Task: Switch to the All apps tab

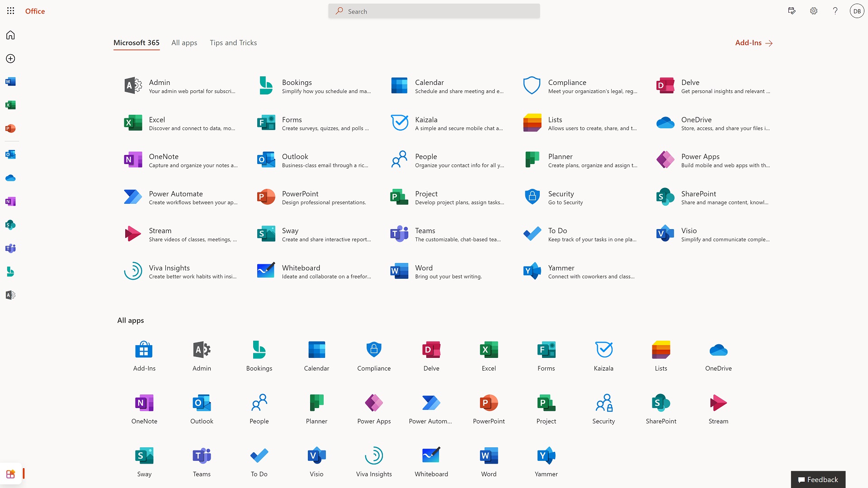Action: point(184,43)
